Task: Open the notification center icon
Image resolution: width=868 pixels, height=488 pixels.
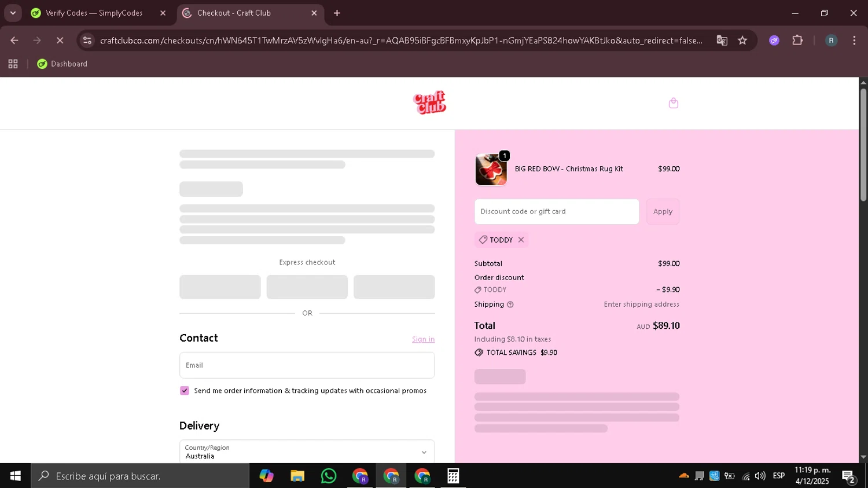Action: point(849,476)
